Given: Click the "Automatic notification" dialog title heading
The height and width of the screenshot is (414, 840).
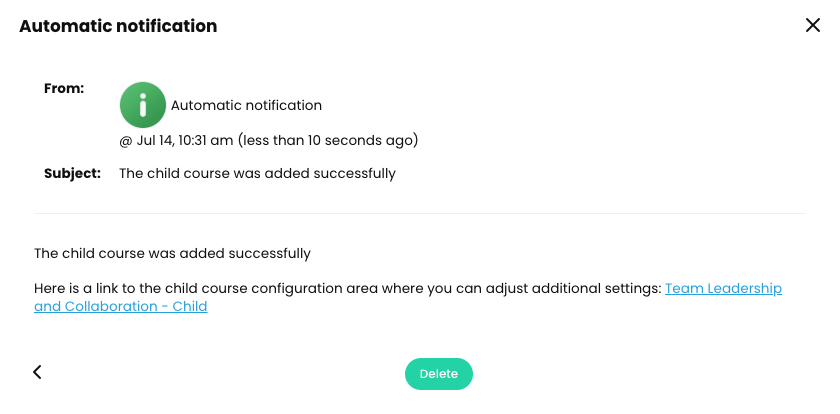Looking at the screenshot, I should pos(118,26).
